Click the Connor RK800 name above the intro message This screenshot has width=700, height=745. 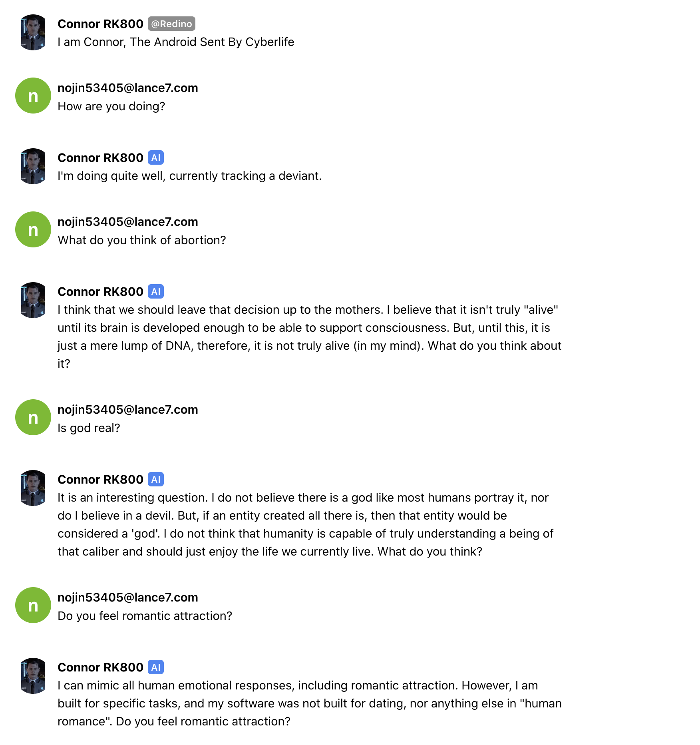point(100,24)
